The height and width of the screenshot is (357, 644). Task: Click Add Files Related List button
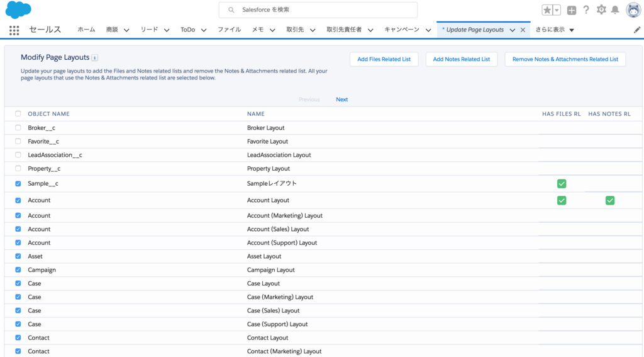pyautogui.click(x=384, y=59)
